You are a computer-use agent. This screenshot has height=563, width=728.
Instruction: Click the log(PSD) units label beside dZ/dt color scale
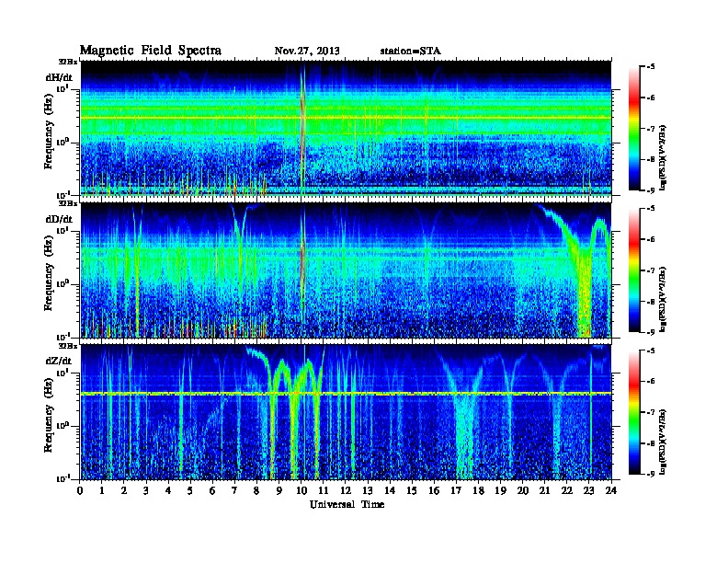pos(665,442)
